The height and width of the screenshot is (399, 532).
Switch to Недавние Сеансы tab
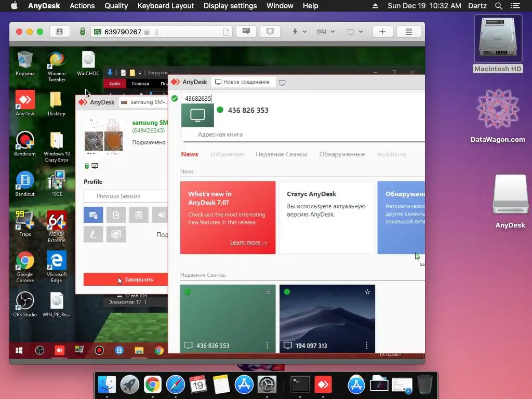pyautogui.click(x=281, y=154)
